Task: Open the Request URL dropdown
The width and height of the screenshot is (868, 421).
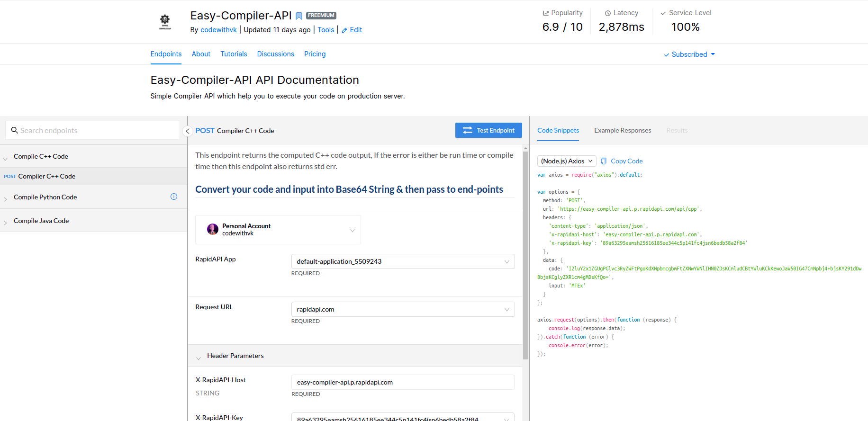Action: coord(403,309)
